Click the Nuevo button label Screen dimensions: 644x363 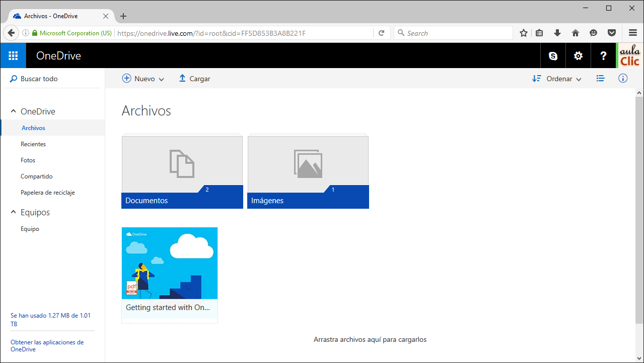click(x=145, y=79)
